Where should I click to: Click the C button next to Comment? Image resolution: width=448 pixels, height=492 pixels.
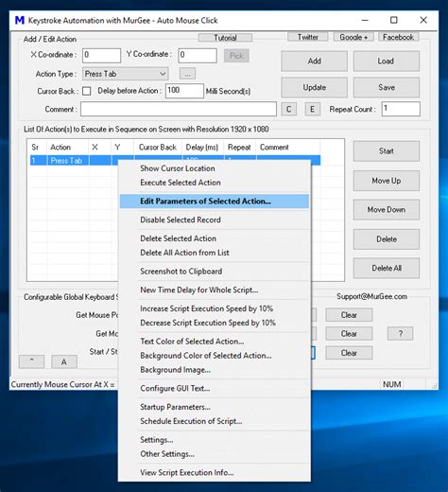288,109
